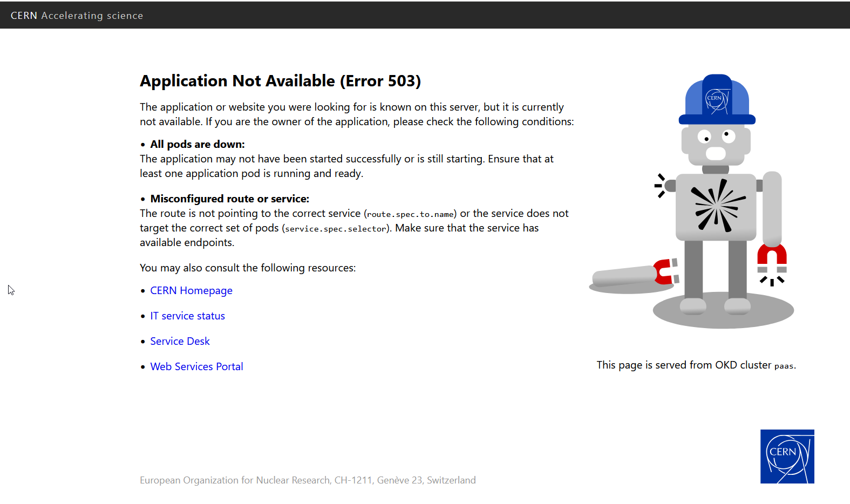Open the Service Desk link
The width and height of the screenshot is (850, 504).
pos(180,341)
